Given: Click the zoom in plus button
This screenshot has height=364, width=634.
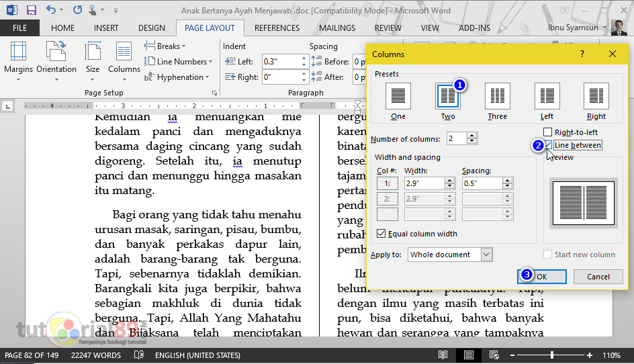Looking at the screenshot, I should click(x=590, y=355).
